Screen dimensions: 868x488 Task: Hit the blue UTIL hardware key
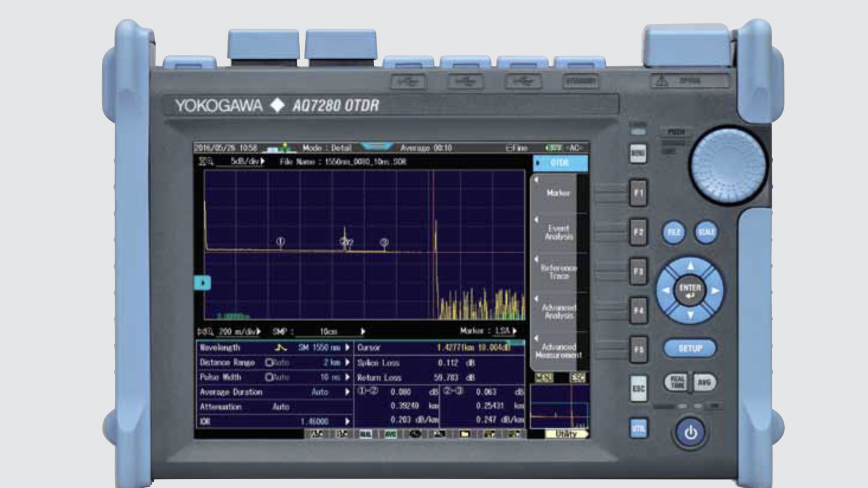pos(638,428)
